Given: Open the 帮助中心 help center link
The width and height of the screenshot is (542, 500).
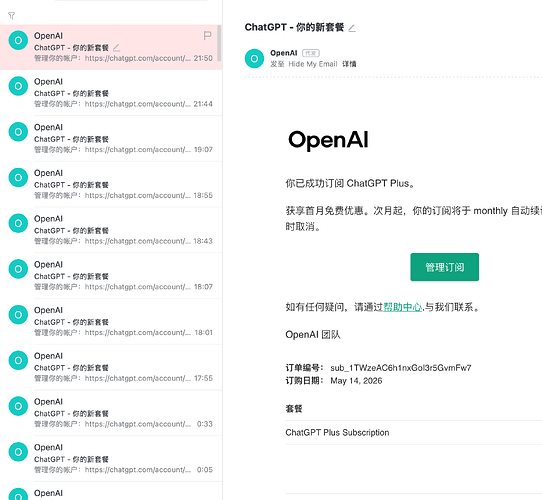Looking at the screenshot, I should [403, 307].
